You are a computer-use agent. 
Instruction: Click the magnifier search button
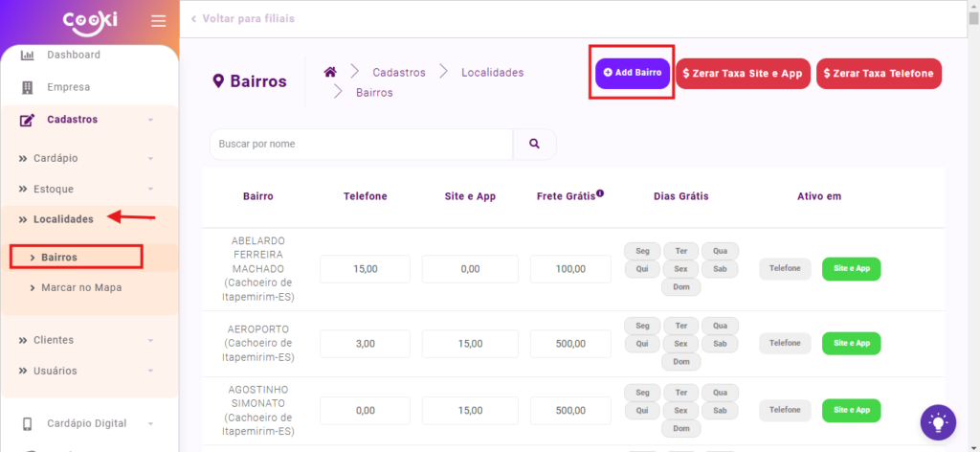[534, 145]
